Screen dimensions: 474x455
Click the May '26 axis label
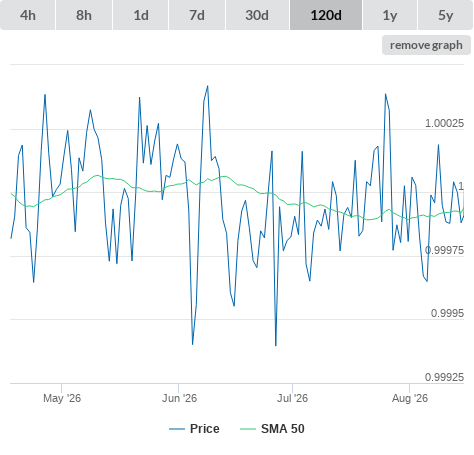[62, 398]
